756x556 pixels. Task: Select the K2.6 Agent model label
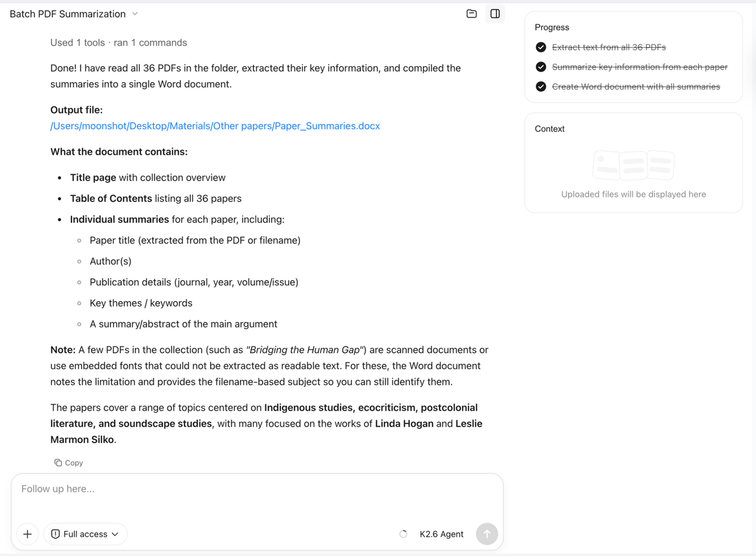pos(442,534)
